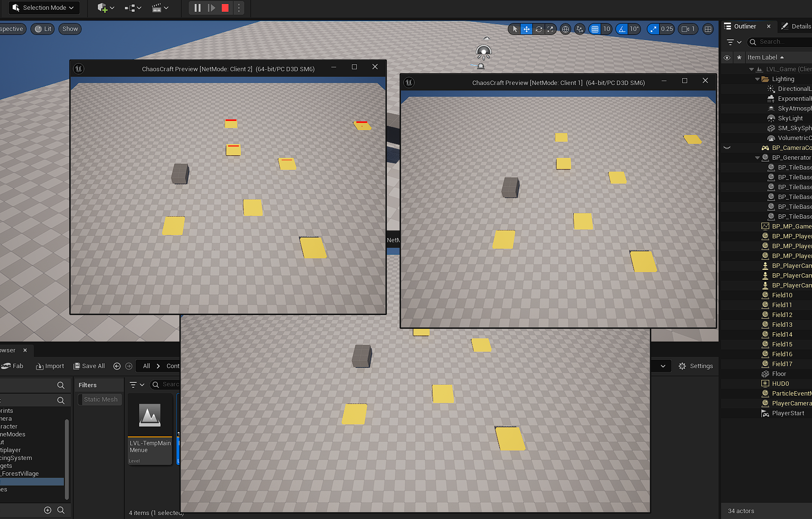Click the surface snapping icon
Viewport: 812px width, 519px height.
click(x=580, y=29)
